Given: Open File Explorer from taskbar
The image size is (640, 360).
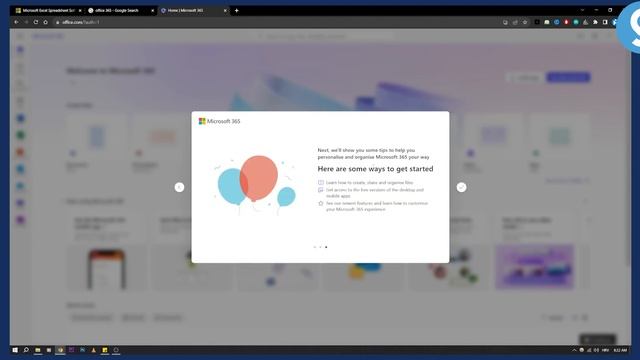Looking at the screenshot, I should [x=38, y=350].
